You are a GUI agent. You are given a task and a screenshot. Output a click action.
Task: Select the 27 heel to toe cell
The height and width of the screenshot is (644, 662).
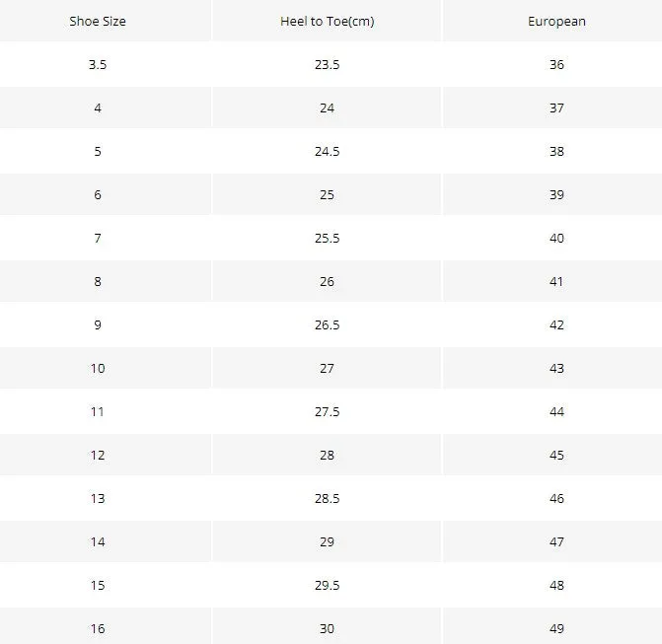coord(327,369)
